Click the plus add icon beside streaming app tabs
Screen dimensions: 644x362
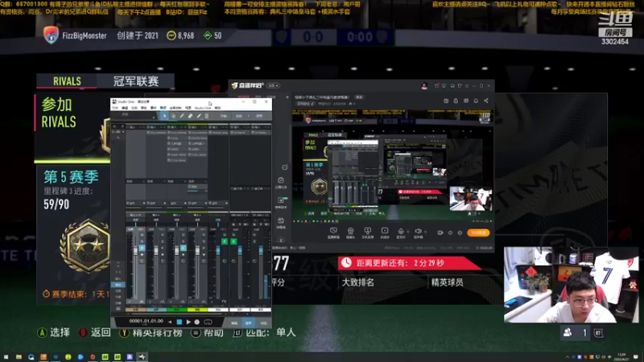(287, 97)
